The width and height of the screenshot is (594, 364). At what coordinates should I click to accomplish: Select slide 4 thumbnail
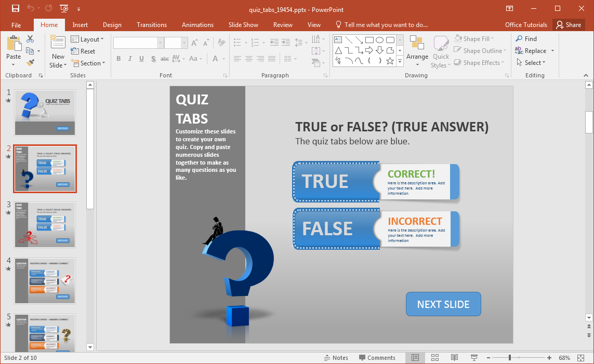click(45, 281)
